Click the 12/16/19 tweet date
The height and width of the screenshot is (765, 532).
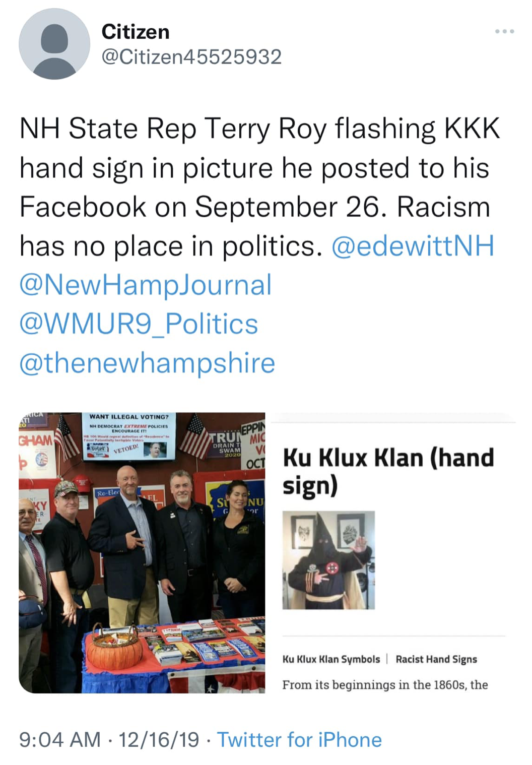click(x=159, y=740)
